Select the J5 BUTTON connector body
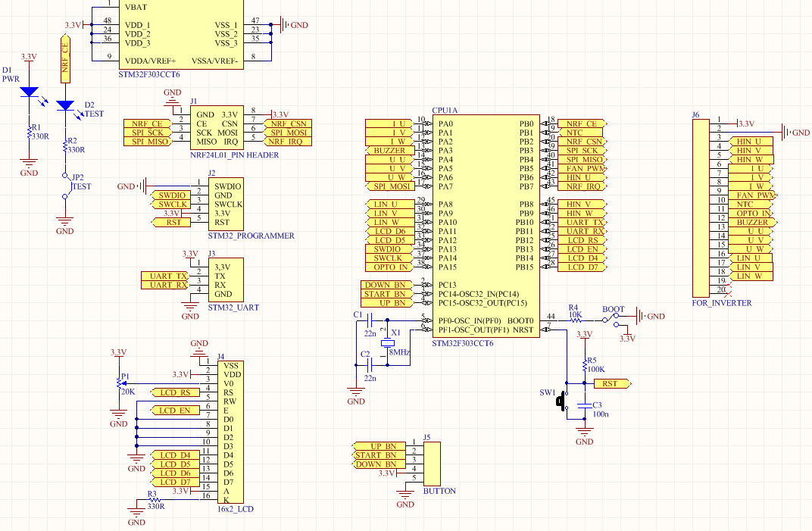 tap(432, 464)
